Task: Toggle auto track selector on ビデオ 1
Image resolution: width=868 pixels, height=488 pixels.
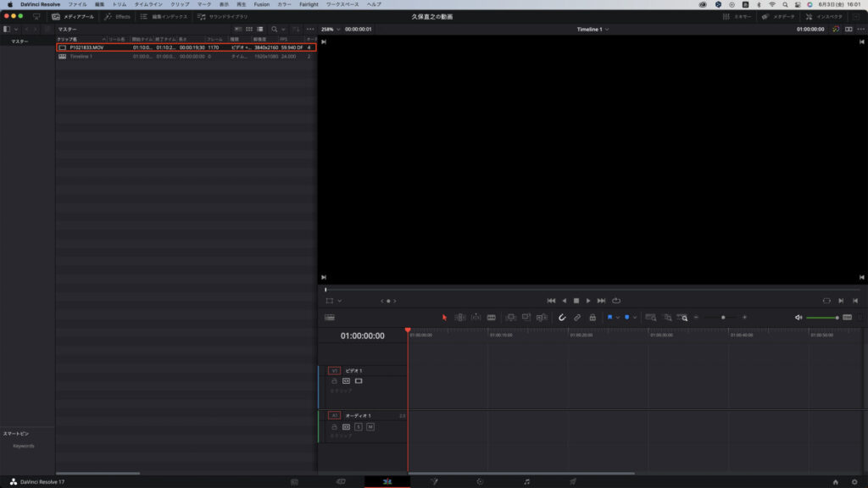Action: [x=346, y=381]
